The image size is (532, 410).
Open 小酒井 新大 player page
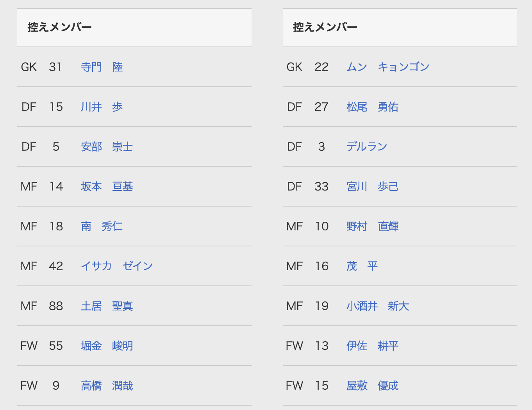(378, 306)
